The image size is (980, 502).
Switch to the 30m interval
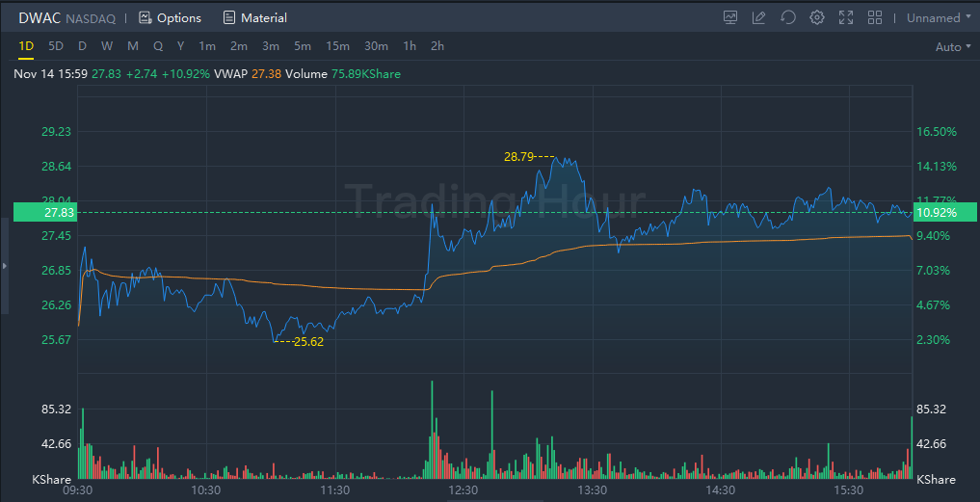tap(376, 46)
